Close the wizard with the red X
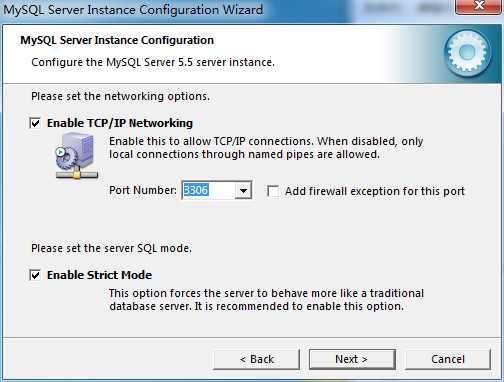The height and width of the screenshot is (382, 504). tap(479, 6)
